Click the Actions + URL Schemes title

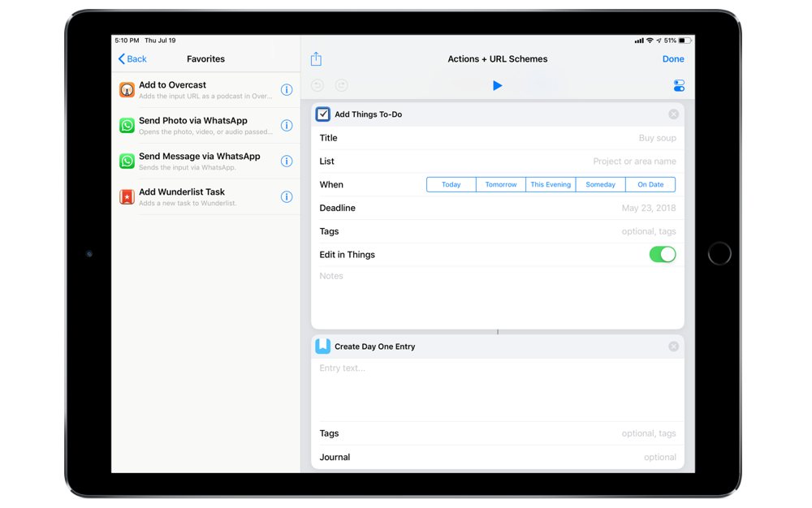tap(498, 59)
